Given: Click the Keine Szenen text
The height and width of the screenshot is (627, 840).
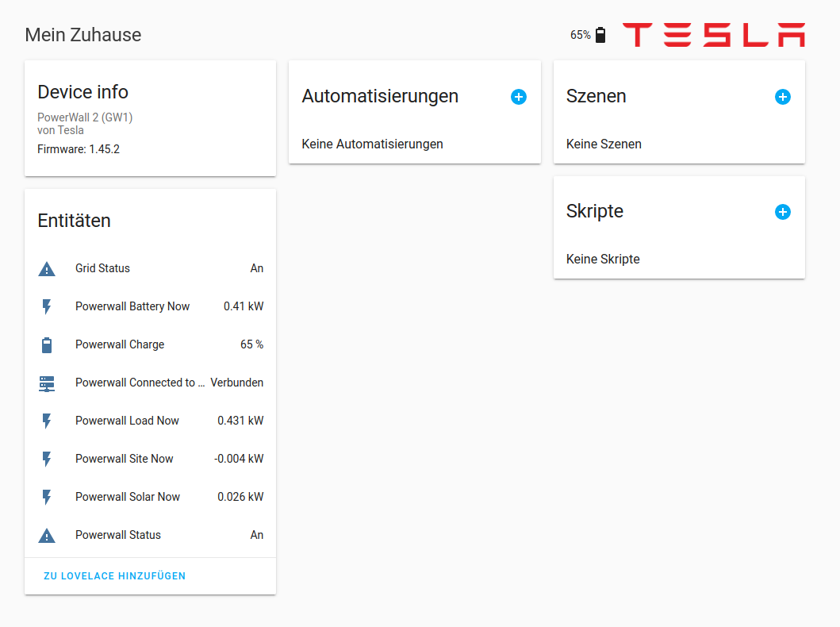Looking at the screenshot, I should 604,144.
